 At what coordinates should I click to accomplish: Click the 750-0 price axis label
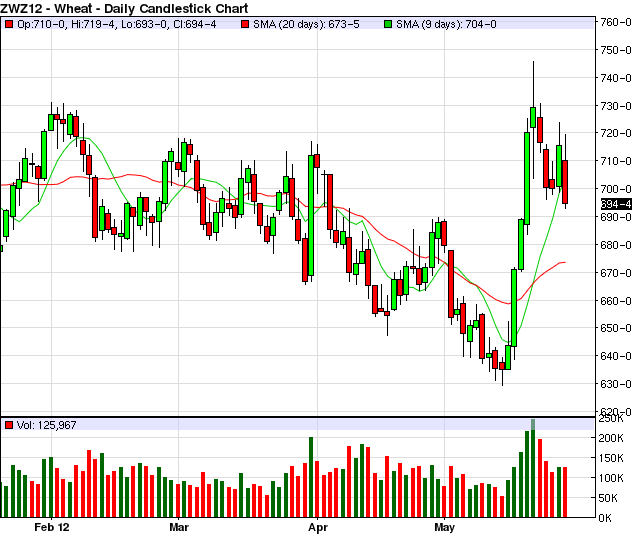point(616,50)
